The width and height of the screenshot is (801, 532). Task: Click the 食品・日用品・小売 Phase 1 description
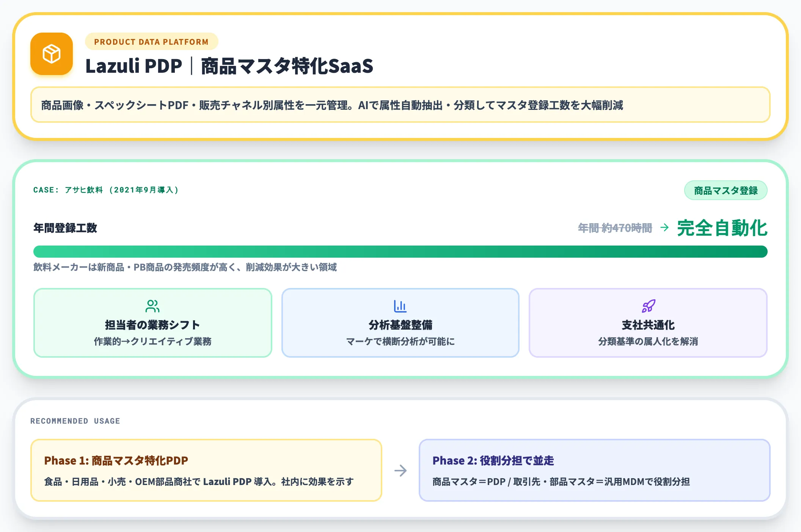(x=199, y=482)
